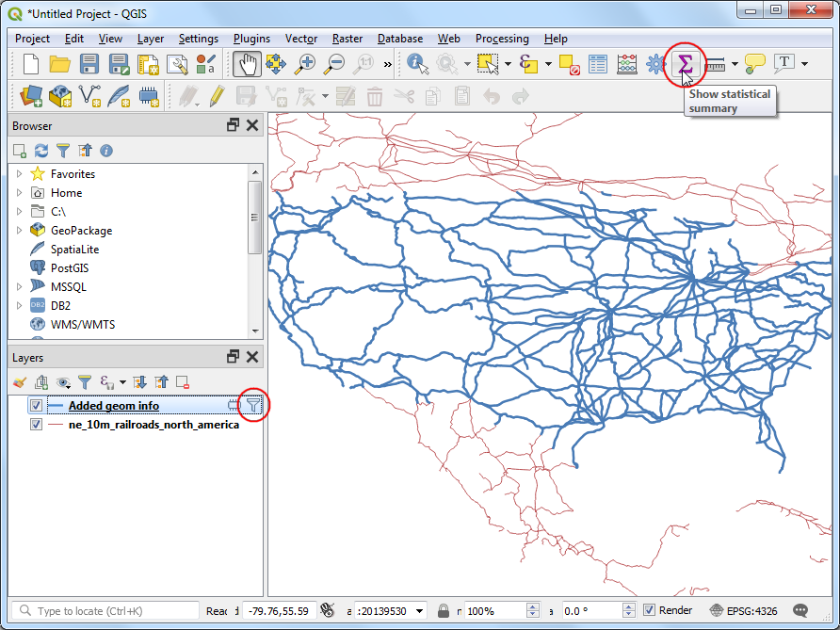The height and width of the screenshot is (630, 840).
Task: Expand the GeoPackage browser node
Action: pyautogui.click(x=19, y=231)
